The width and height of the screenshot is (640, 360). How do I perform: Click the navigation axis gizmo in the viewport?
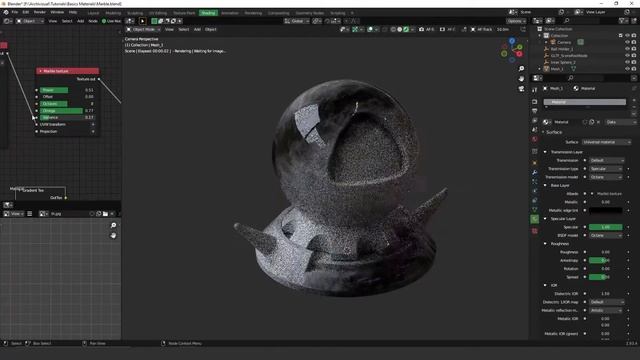pyautogui.click(x=512, y=51)
